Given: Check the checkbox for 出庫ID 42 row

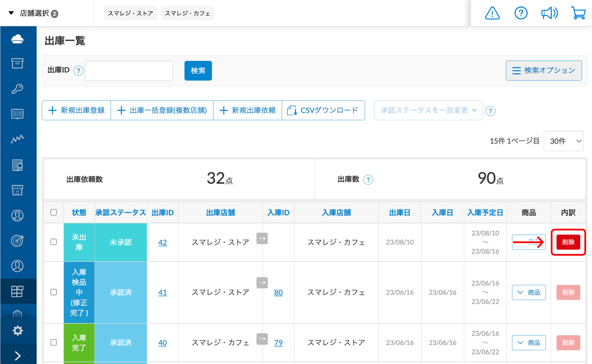Looking at the screenshot, I should tap(54, 242).
